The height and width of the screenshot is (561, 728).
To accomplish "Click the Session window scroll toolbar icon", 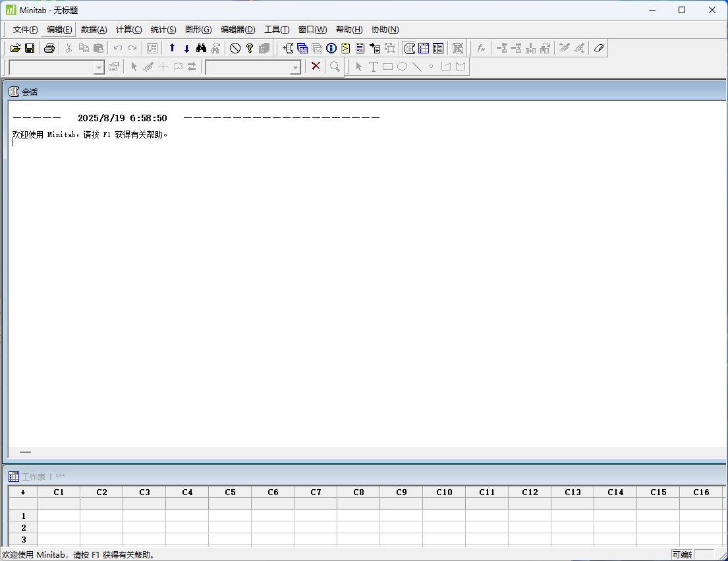I will (410, 48).
